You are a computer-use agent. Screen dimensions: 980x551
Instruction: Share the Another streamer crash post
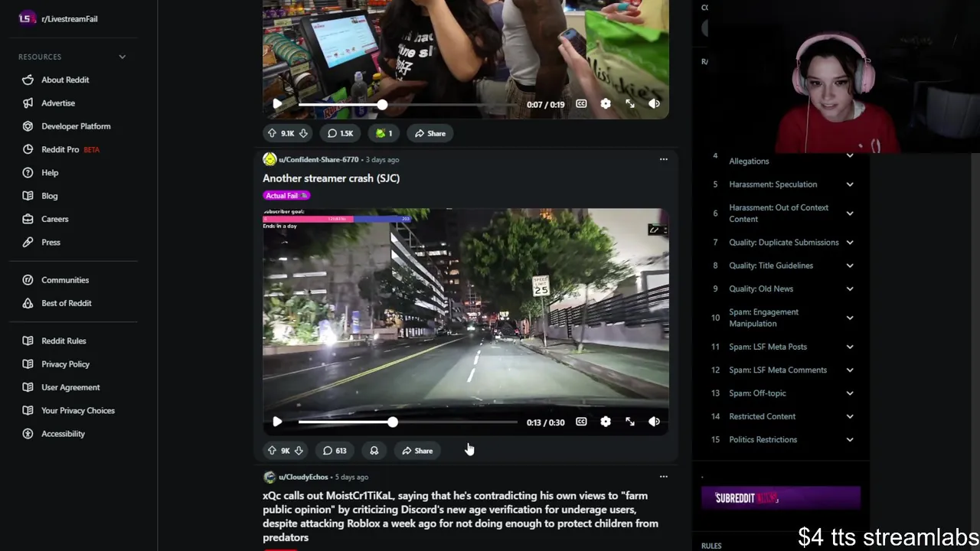click(418, 451)
